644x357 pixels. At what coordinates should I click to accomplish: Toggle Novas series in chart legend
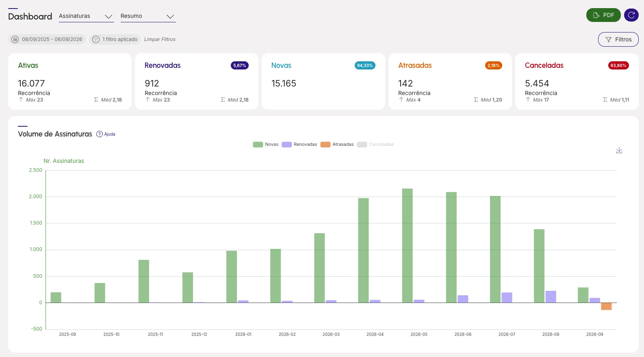point(266,145)
